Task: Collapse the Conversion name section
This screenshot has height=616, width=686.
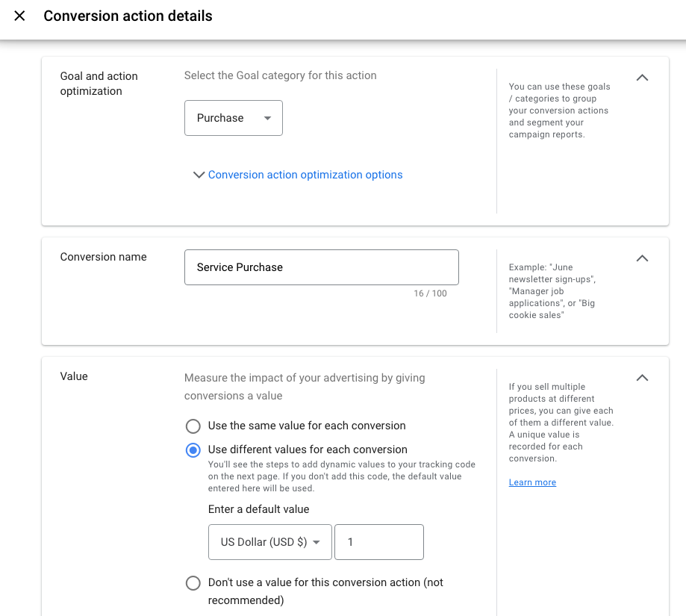Action: [642, 258]
